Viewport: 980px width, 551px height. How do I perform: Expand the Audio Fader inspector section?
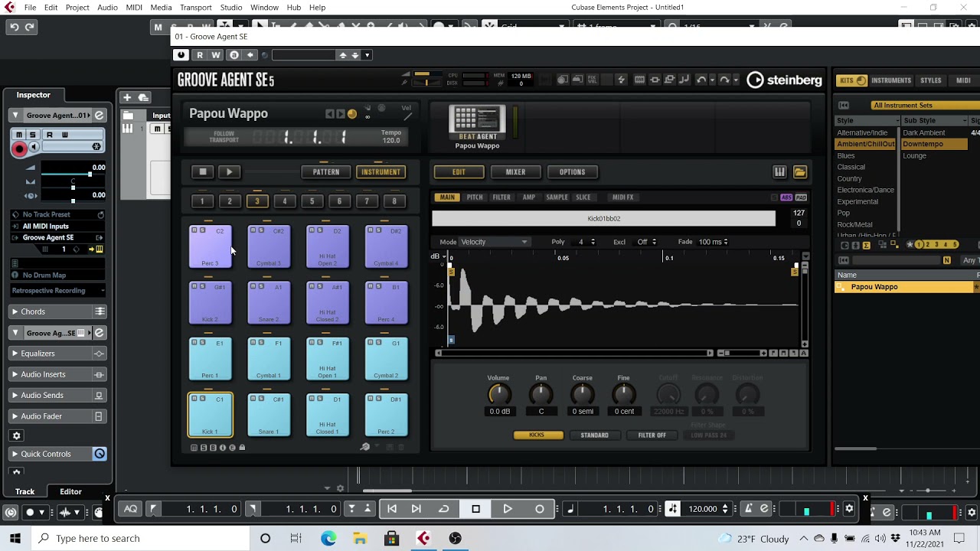[41, 416]
